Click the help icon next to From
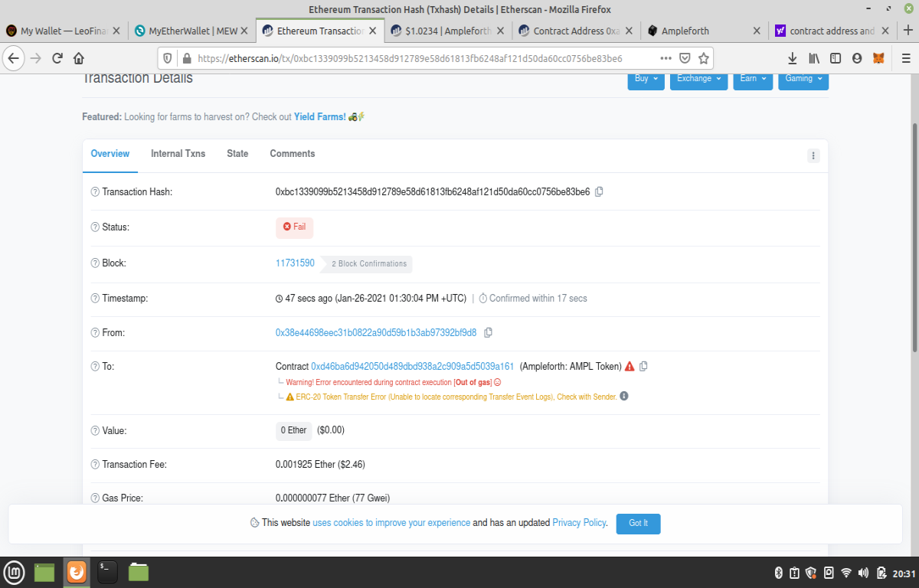The height and width of the screenshot is (588, 919). pyautogui.click(x=95, y=333)
